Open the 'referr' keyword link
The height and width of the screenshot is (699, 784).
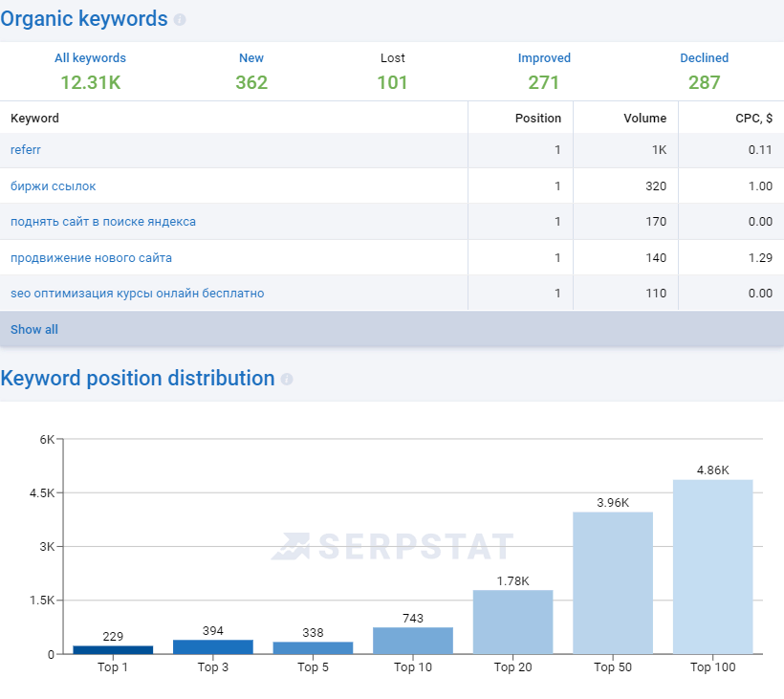pyautogui.click(x=26, y=150)
